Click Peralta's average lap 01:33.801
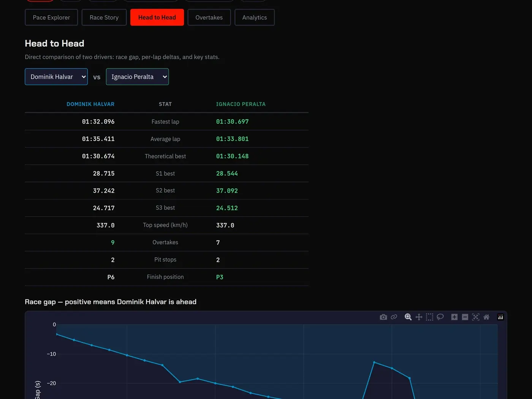This screenshot has height=399, width=532. click(x=232, y=139)
